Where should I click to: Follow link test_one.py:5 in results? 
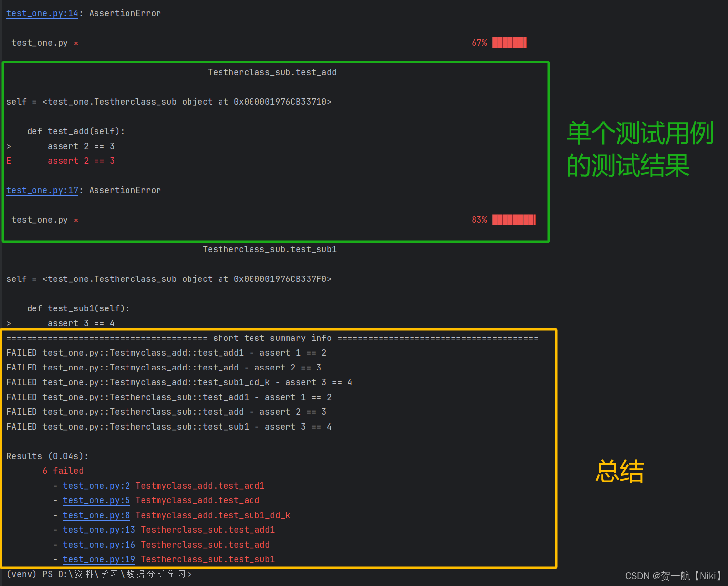pyautogui.click(x=96, y=500)
